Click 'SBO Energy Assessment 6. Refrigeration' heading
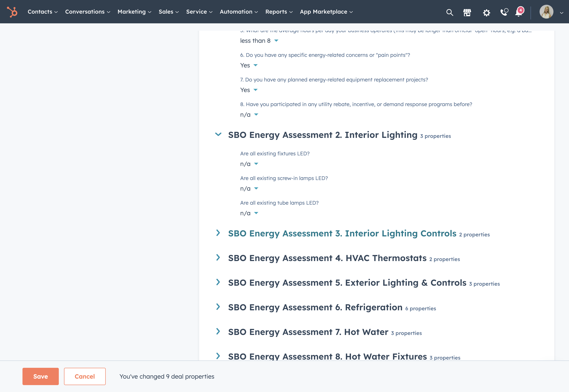The width and height of the screenshot is (569, 392). coord(315,307)
